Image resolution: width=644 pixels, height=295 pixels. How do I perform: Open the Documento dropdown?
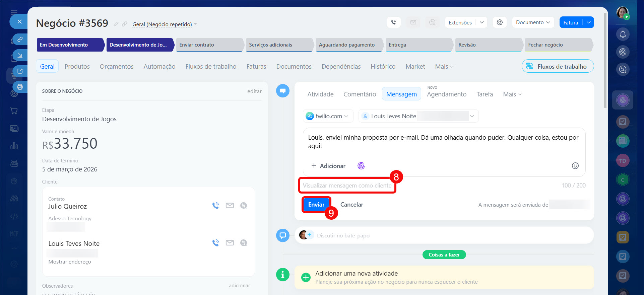click(533, 22)
